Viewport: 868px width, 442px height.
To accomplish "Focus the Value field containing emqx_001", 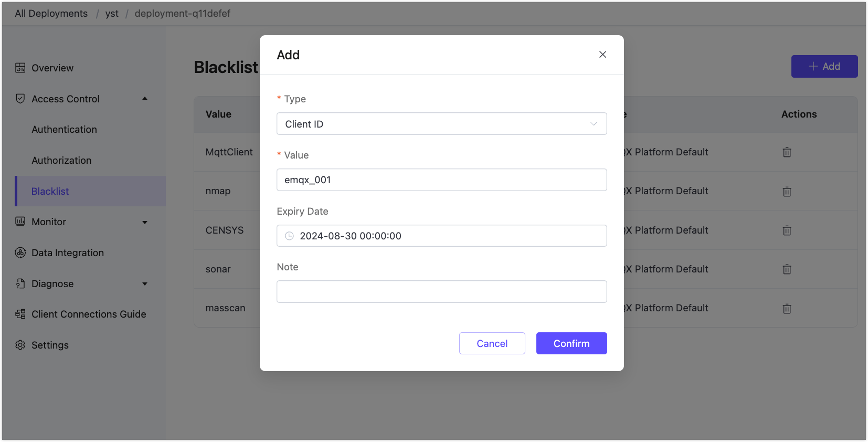I will point(441,180).
